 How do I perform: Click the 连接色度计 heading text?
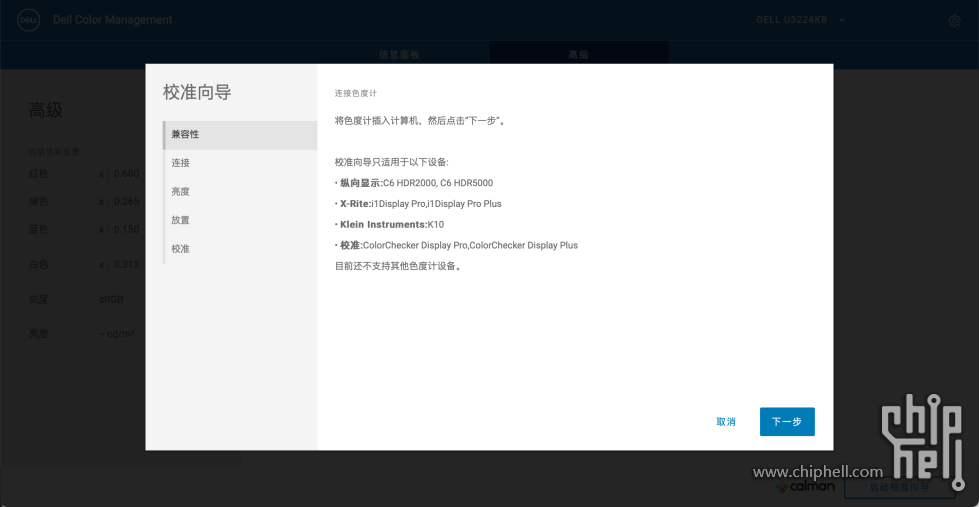click(356, 94)
